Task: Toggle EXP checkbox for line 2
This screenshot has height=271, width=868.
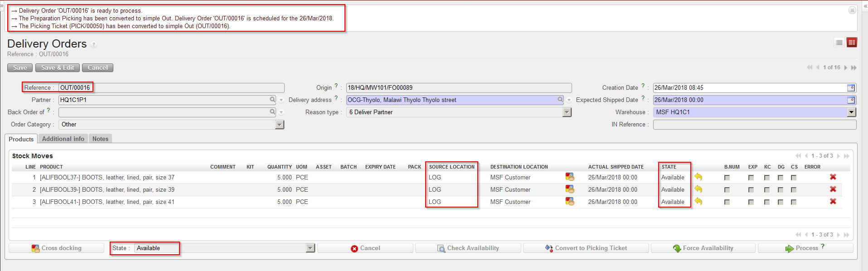Action: pos(751,190)
